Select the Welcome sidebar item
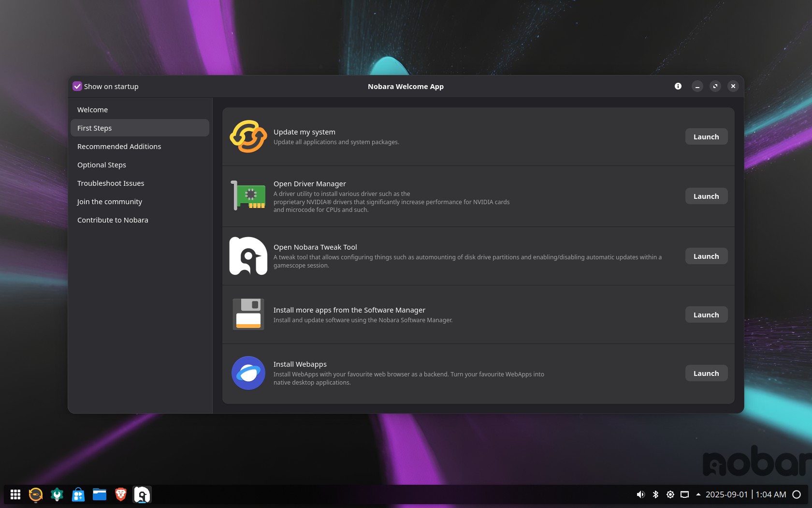Screen dimensions: 812x508 click(140, 110)
